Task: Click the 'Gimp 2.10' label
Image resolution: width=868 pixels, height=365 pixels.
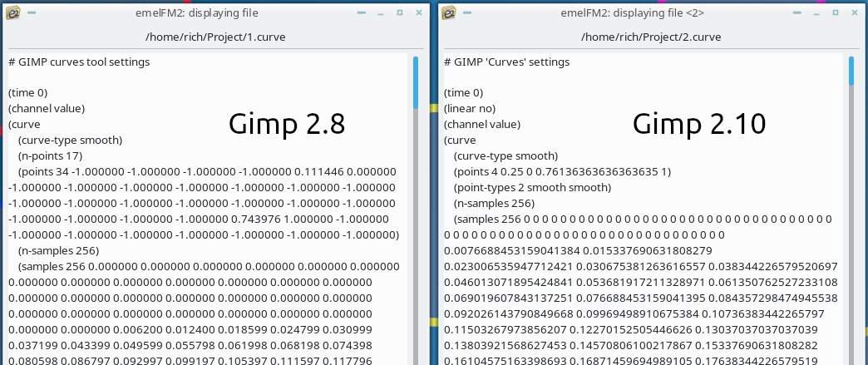Action: tap(699, 124)
